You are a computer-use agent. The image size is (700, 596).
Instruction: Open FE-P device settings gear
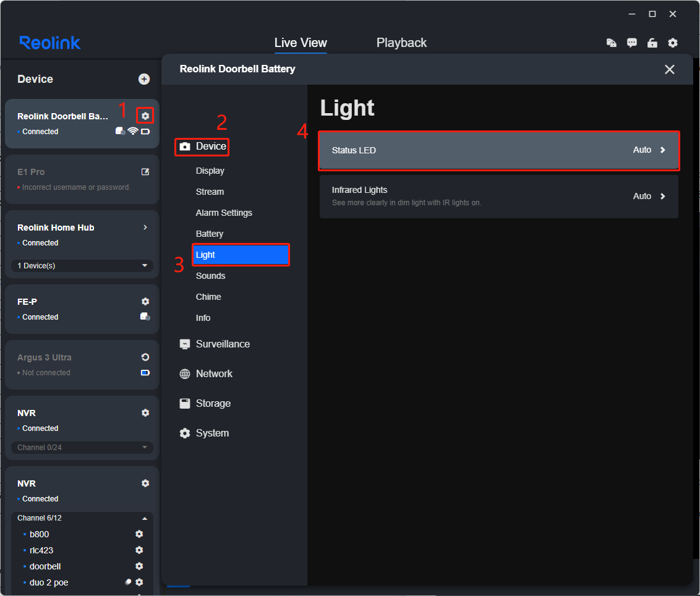[145, 301]
